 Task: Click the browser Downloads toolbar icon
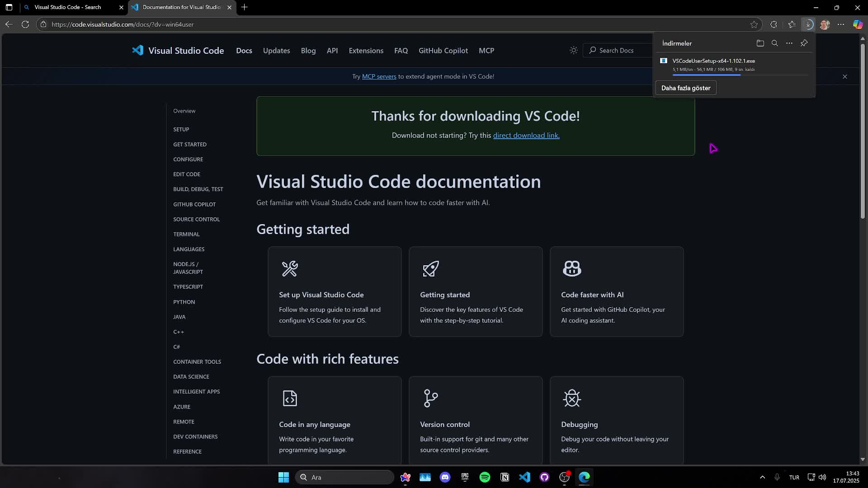point(808,24)
